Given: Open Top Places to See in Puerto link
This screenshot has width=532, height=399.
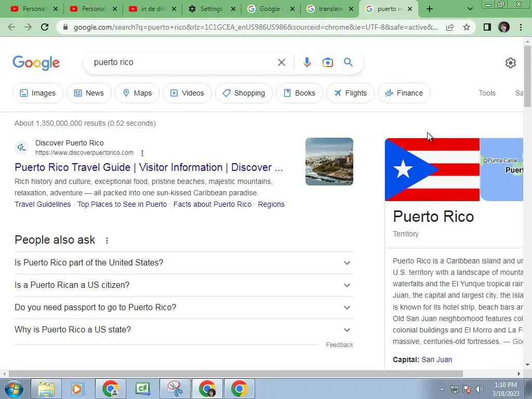Looking at the screenshot, I should click(122, 204).
